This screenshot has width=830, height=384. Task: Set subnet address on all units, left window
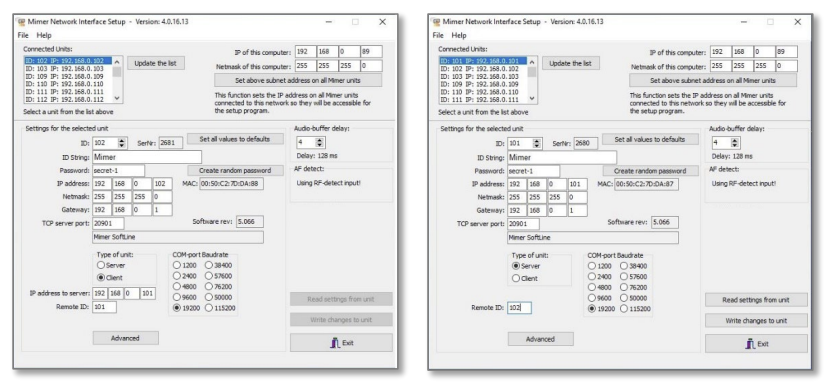[298, 81]
